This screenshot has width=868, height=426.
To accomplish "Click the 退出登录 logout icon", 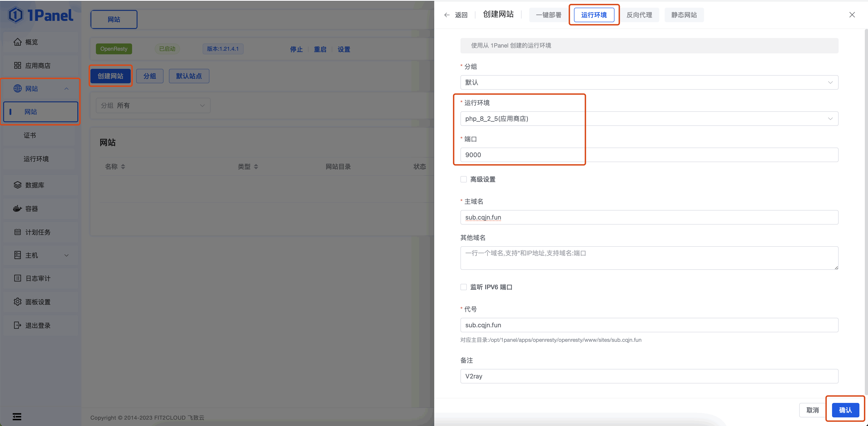I will (x=17, y=325).
